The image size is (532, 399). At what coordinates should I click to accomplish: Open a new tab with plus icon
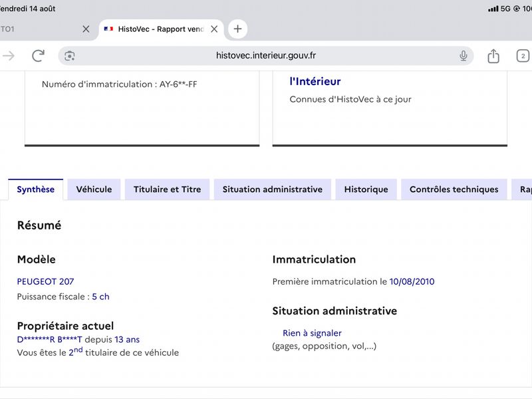[x=237, y=29]
